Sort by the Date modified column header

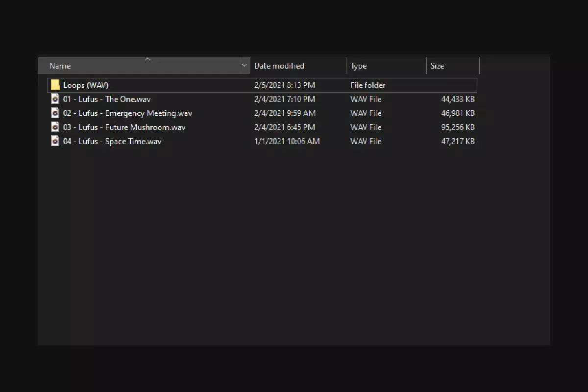pos(298,66)
